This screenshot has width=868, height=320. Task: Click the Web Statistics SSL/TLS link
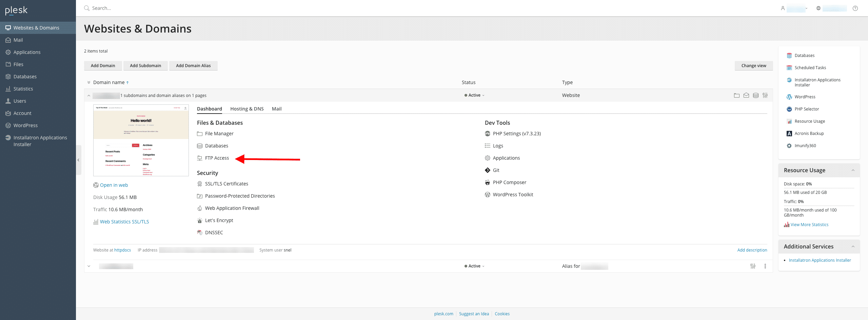[124, 222]
